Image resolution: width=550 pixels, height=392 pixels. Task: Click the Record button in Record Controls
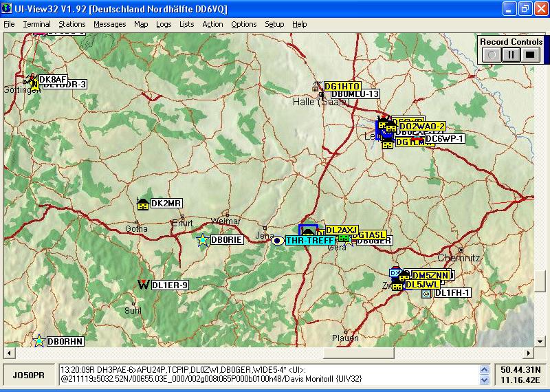(492, 55)
